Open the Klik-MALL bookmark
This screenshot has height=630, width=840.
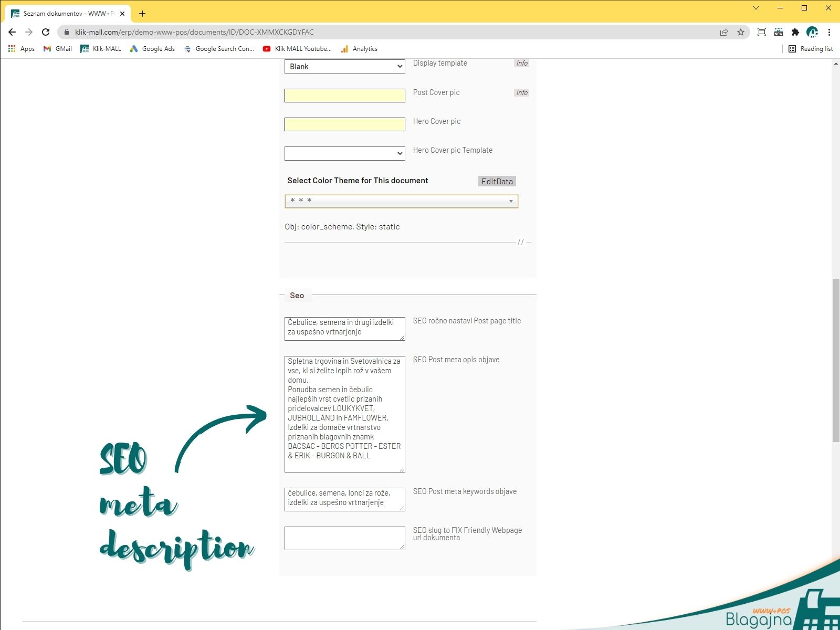pos(101,49)
